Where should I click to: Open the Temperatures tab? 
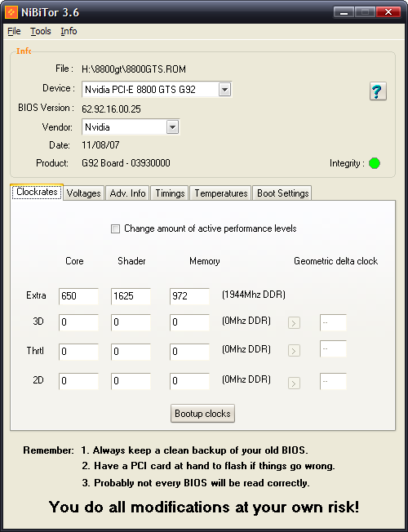pos(220,193)
